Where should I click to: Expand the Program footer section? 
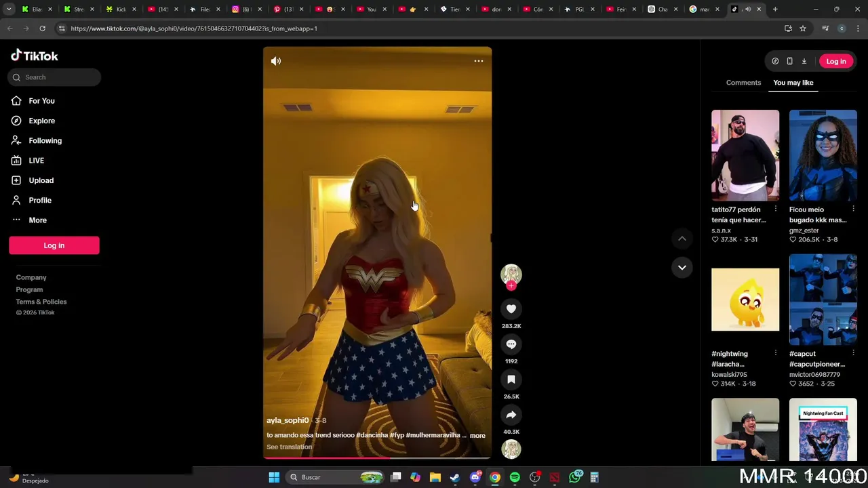tap(29, 289)
